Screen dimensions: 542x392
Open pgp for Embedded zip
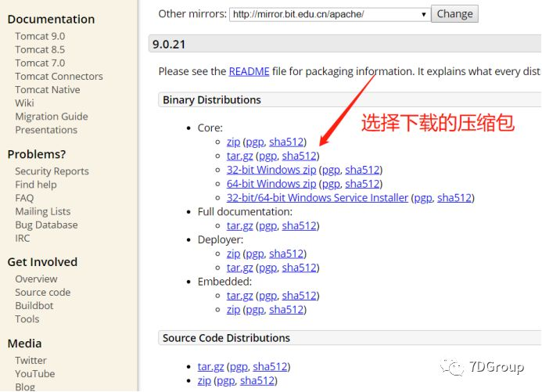point(255,310)
